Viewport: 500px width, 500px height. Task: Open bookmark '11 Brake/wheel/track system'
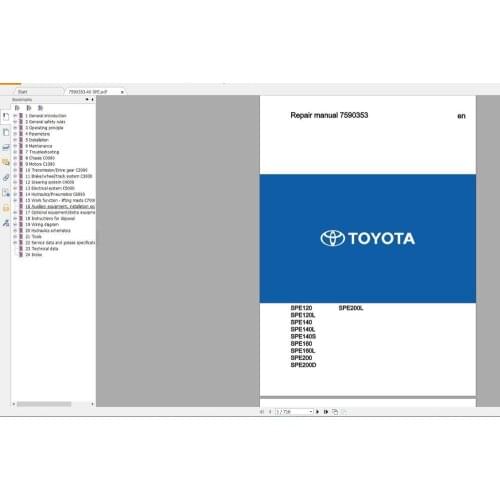pyautogui.click(x=59, y=176)
